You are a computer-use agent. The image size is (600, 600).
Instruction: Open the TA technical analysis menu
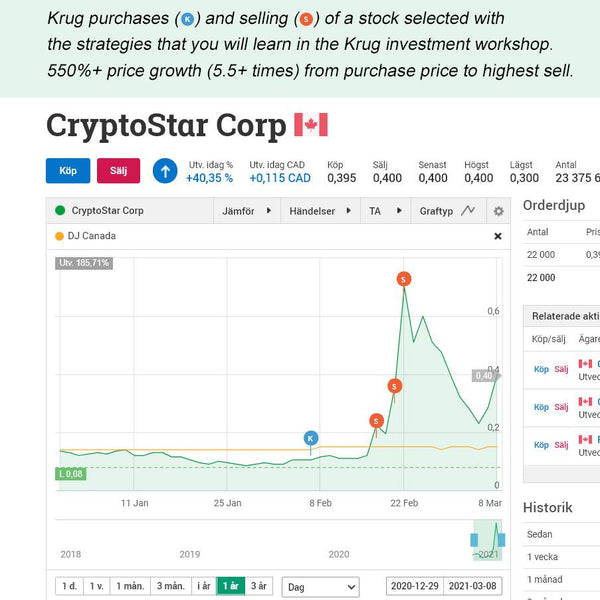(x=385, y=211)
